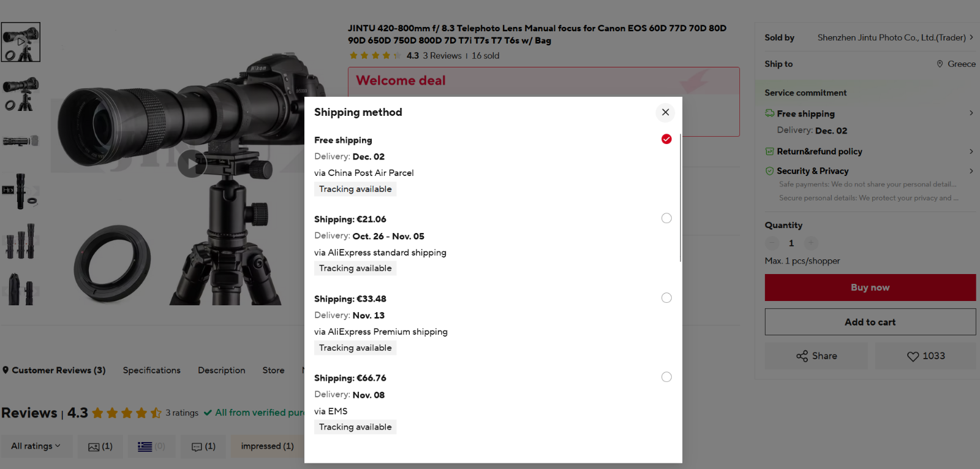Viewport: 980px width, 469px height.
Task: Filter reviews with pictures (1)
Action: (100, 446)
